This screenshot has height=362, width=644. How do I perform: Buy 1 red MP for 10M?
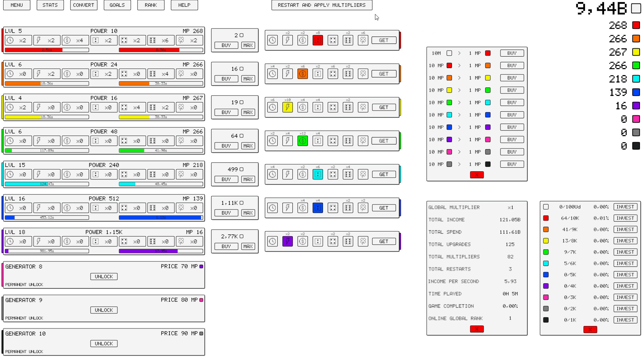pyautogui.click(x=512, y=53)
